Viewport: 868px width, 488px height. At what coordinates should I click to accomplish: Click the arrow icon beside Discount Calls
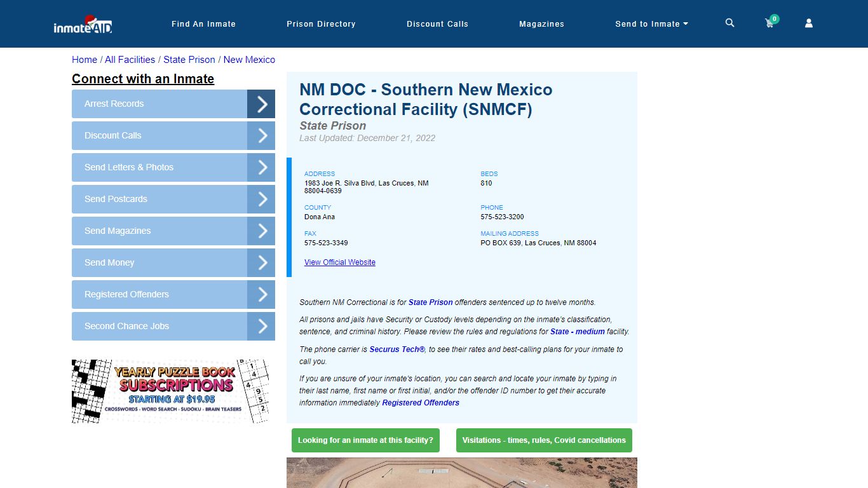pyautogui.click(x=261, y=135)
